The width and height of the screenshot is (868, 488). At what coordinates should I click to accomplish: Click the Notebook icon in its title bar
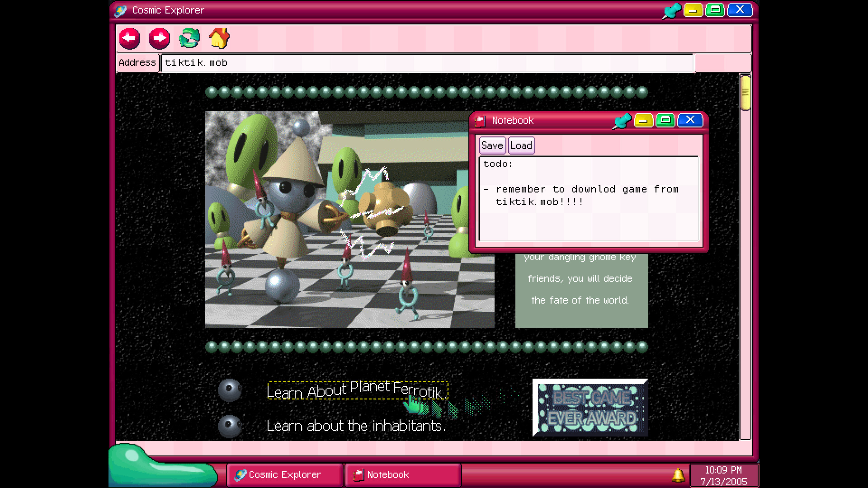pyautogui.click(x=479, y=120)
